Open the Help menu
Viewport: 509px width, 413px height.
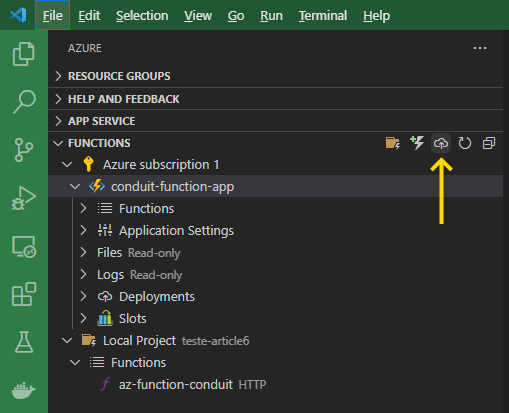(376, 15)
